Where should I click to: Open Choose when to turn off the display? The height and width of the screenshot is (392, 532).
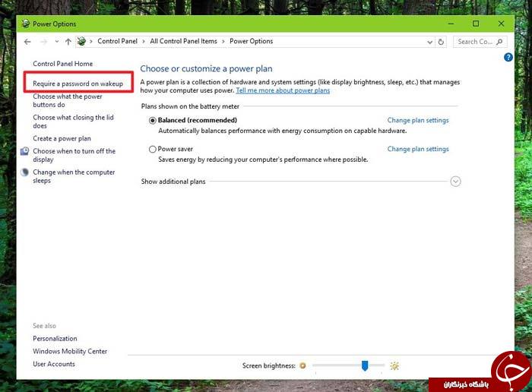point(74,155)
